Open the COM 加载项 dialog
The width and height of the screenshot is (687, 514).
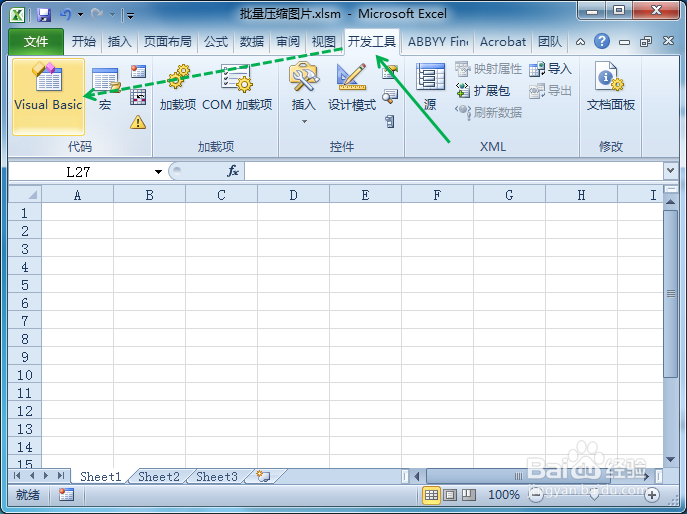[237, 88]
